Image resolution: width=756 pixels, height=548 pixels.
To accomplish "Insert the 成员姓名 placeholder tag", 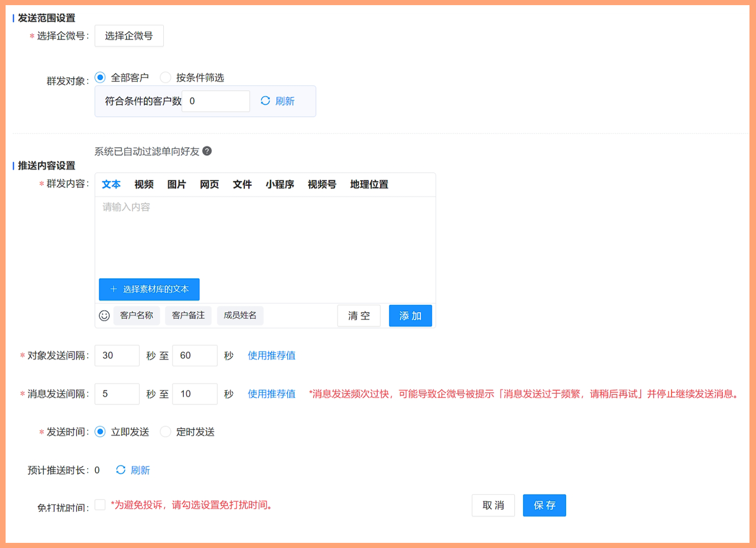I will tap(240, 316).
